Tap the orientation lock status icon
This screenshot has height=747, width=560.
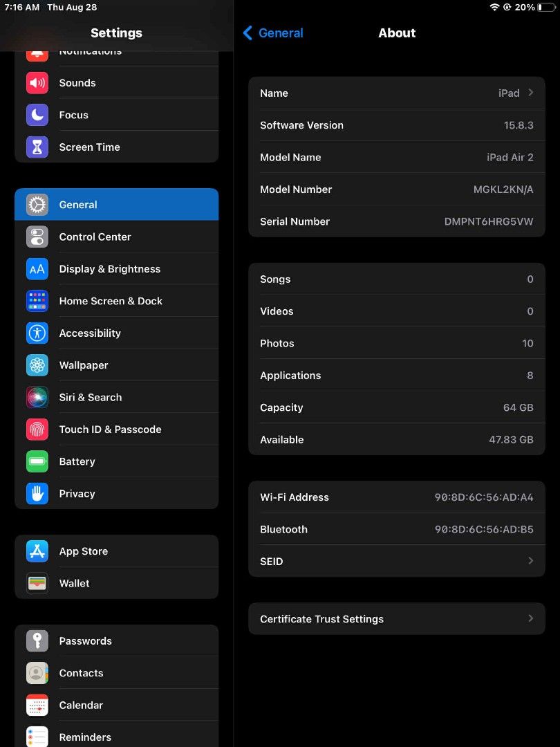(x=507, y=7)
